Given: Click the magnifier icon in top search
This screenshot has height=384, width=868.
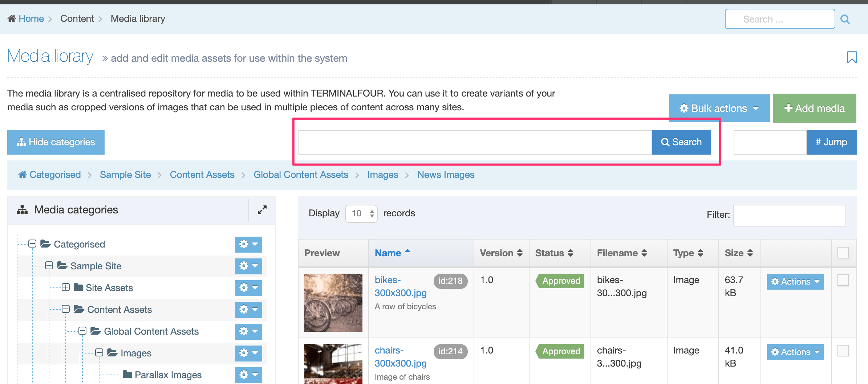Looking at the screenshot, I should pos(845,19).
